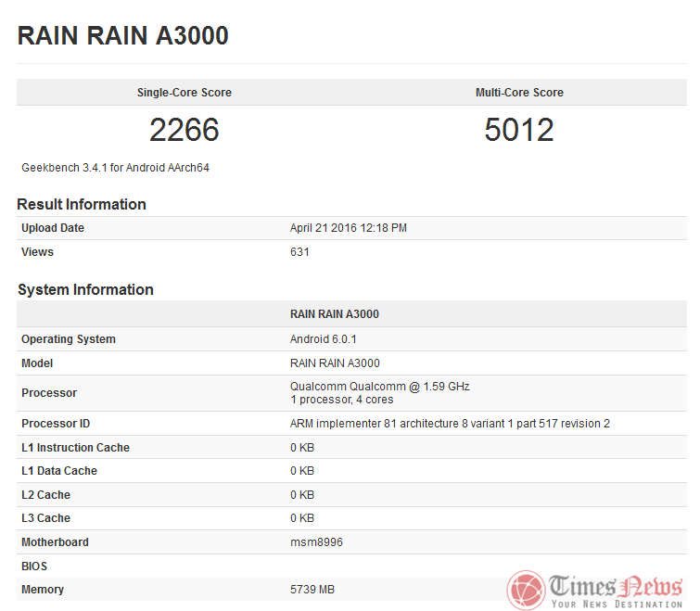Screen dimensions: 700x611
Task: Click the Model row label
Action: click(37, 363)
